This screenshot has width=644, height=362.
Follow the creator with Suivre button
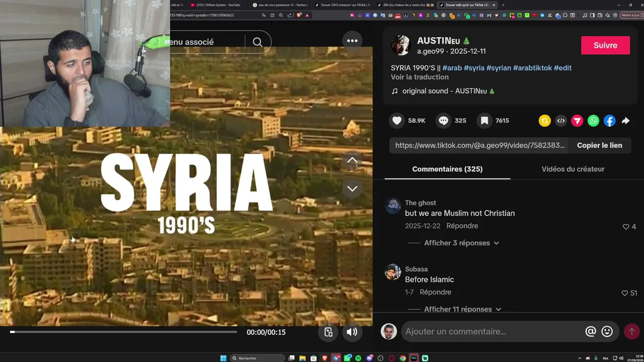[605, 45]
